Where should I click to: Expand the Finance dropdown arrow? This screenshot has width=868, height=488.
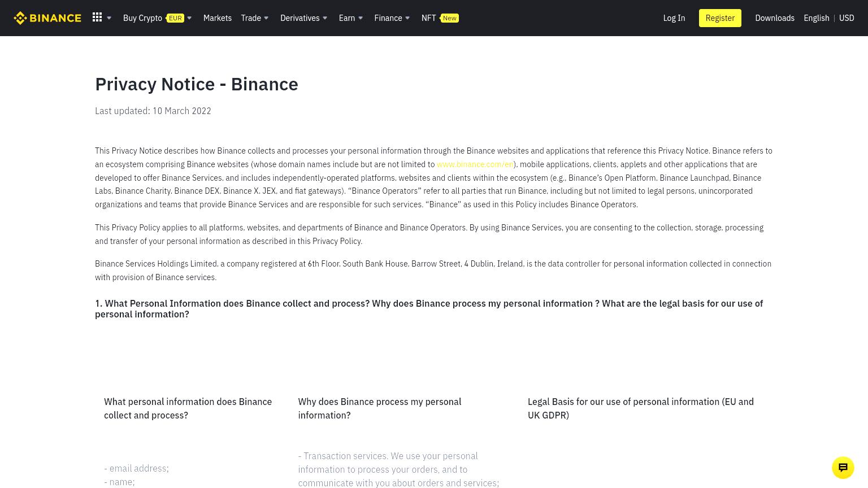coord(407,18)
